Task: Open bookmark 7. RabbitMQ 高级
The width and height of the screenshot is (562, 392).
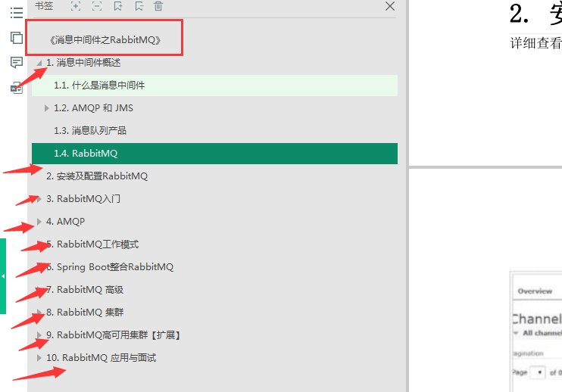Action: (x=85, y=290)
